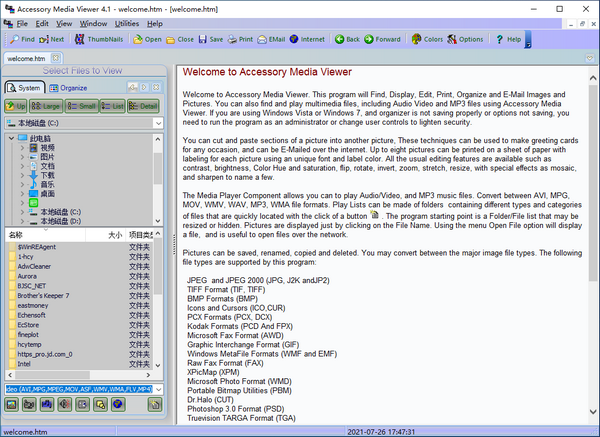Open the ThumbNails view
Viewport: 600px width, 437px height.
99,39
